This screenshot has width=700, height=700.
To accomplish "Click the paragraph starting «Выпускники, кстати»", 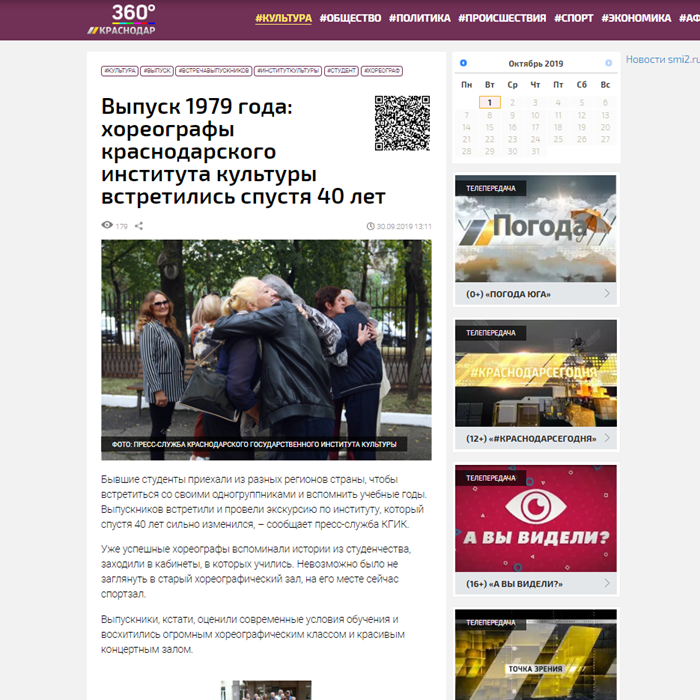I will click(253, 634).
